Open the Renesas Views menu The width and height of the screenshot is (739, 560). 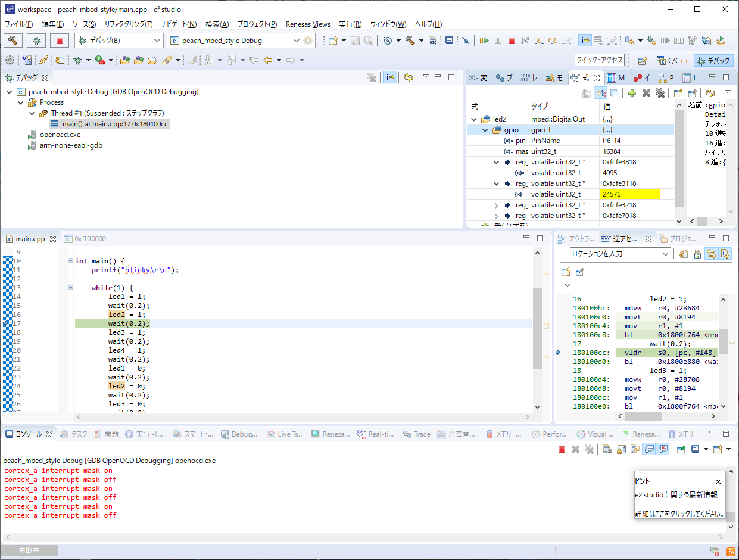[308, 24]
